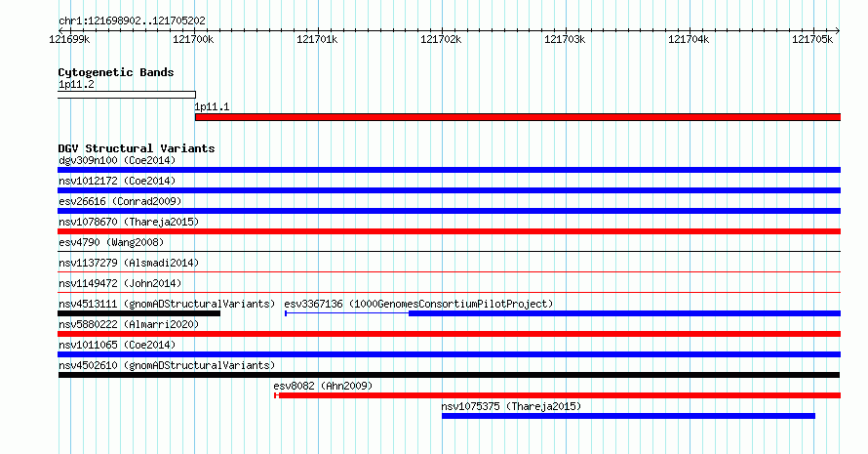This screenshot has width=868, height=454.
Task: Select nsv1137279 (Alsmadi2014) label
Action: tap(129, 263)
